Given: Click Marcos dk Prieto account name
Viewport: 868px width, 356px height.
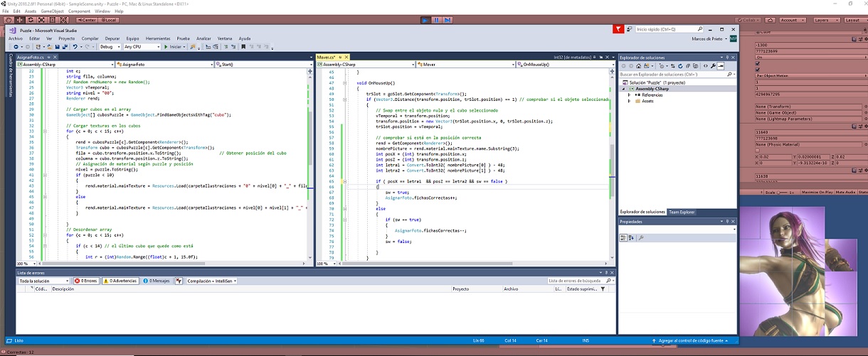Looking at the screenshot, I should [706, 38].
